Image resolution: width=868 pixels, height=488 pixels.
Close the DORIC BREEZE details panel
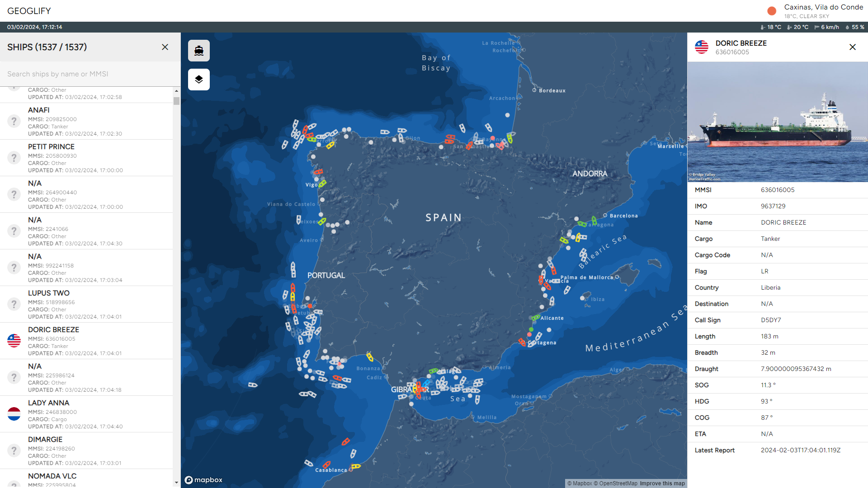pyautogui.click(x=853, y=47)
